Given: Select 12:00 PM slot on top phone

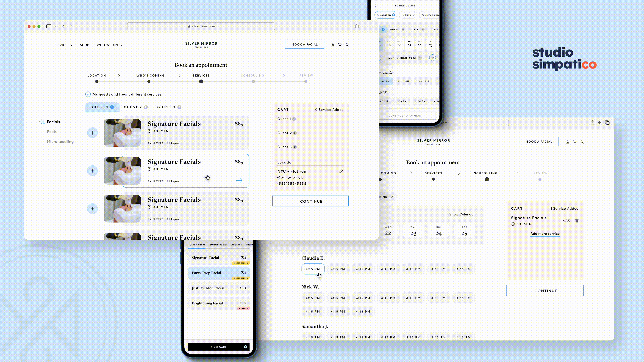Looking at the screenshot, I should pos(423,81).
